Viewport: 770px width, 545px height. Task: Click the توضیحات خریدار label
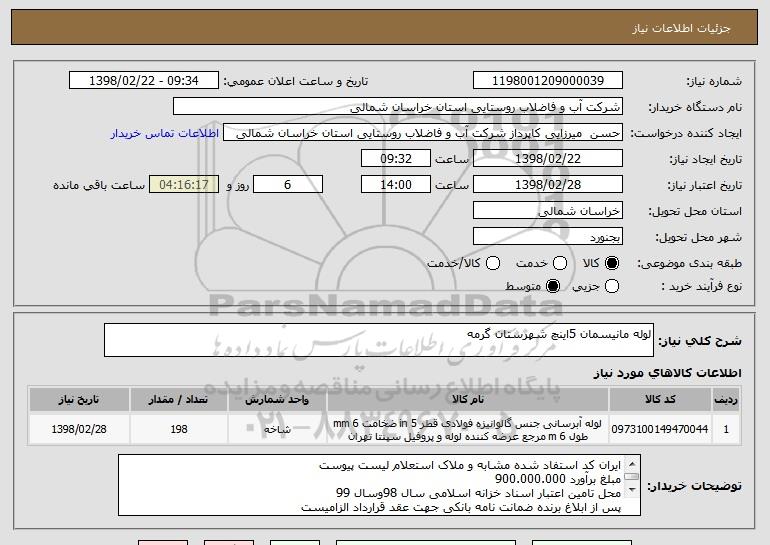pyautogui.click(x=694, y=486)
